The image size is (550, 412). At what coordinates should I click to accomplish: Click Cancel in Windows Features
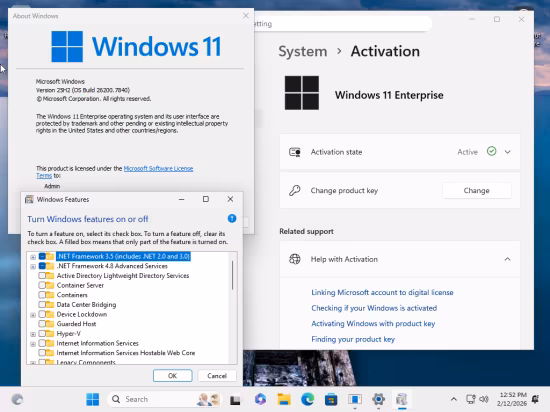[217, 376]
